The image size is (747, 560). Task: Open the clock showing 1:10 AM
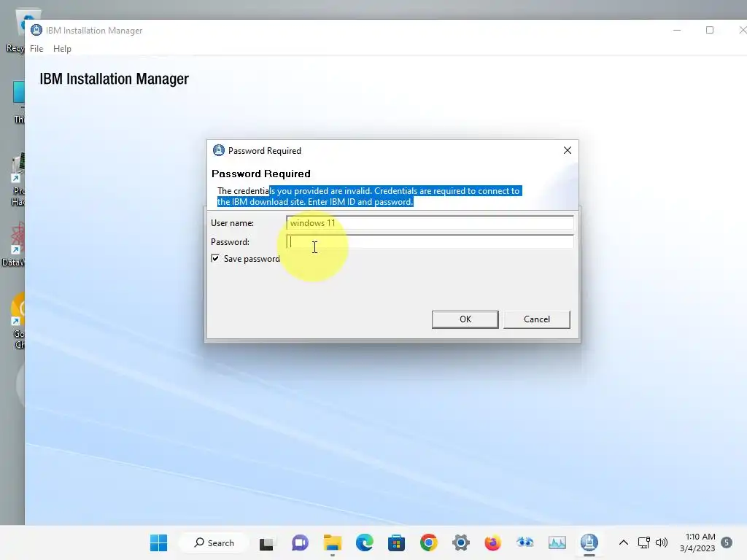click(697, 542)
